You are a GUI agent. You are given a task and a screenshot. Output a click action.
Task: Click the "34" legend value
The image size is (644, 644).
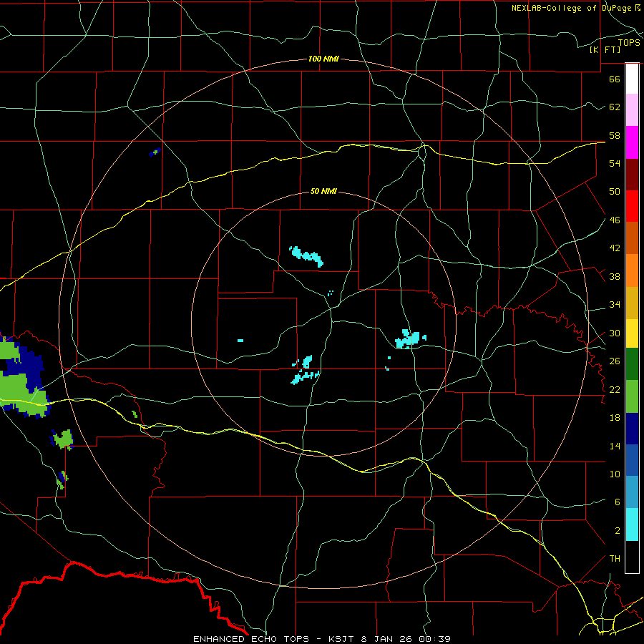pyautogui.click(x=615, y=305)
